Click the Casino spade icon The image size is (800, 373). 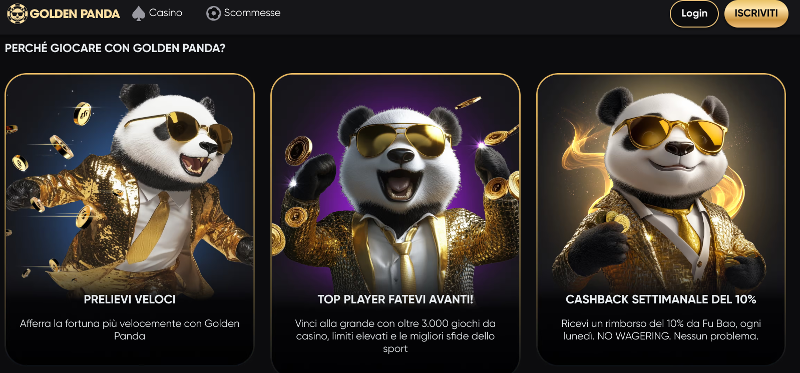pyautogui.click(x=138, y=13)
